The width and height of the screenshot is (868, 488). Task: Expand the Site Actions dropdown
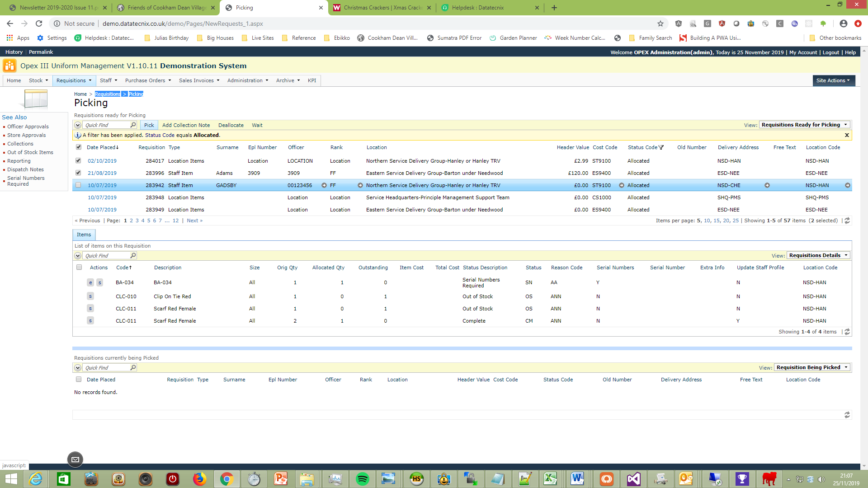[x=833, y=80]
